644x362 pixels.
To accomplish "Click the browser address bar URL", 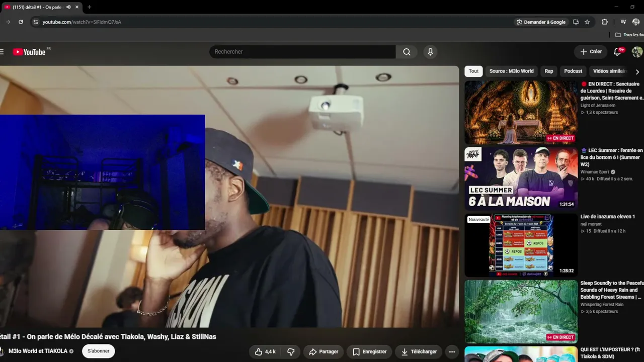I will [82, 22].
